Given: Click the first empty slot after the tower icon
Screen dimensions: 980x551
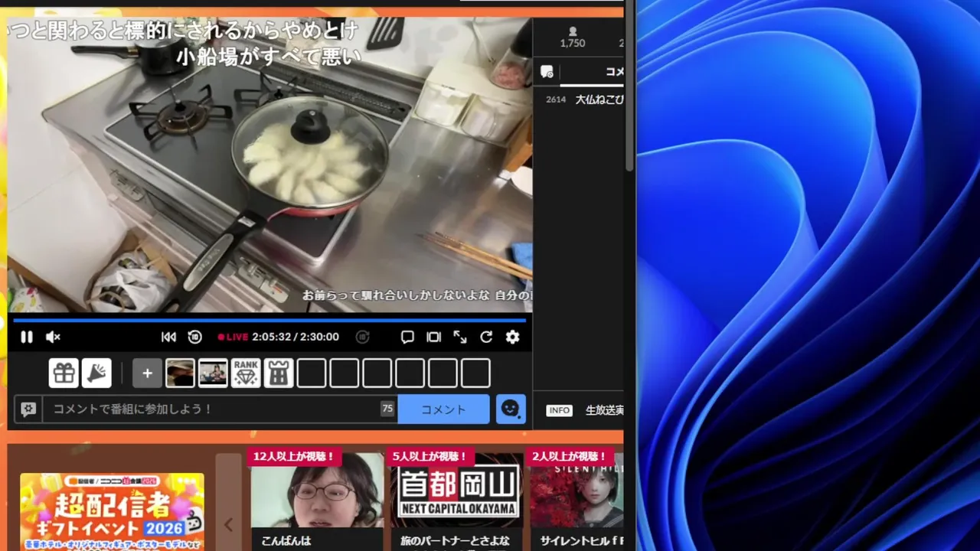Looking at the screenshot, I should pos(312,373).
